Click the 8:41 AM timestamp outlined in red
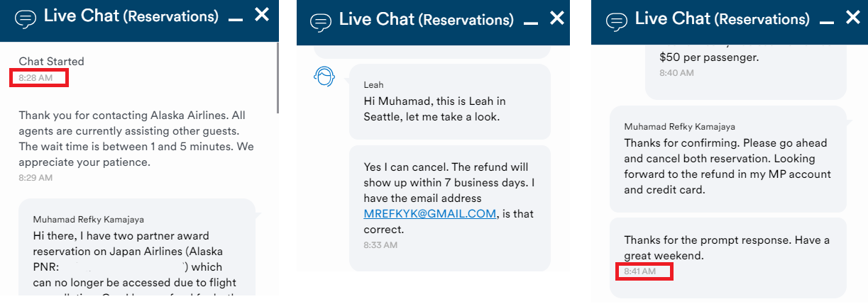 click(641, 271)
